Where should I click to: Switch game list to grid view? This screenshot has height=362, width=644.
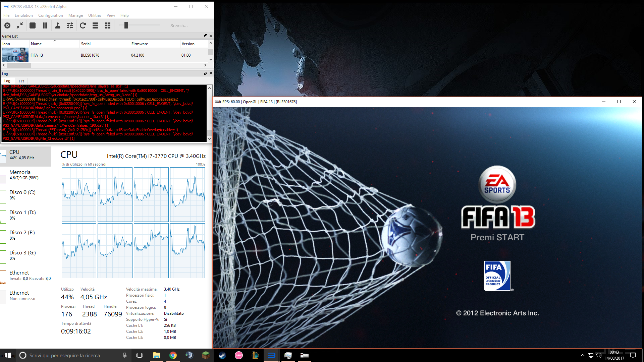[x=108, y=25]
